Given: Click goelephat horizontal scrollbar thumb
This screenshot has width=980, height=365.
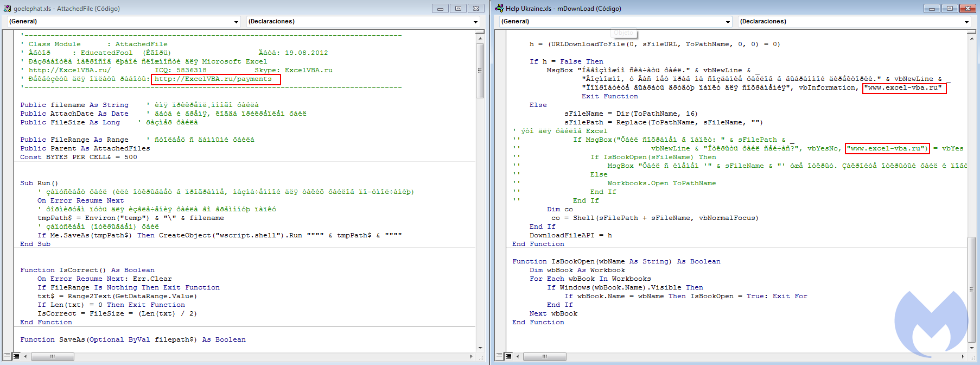Looking at the screenshot, I should point(53,356).
